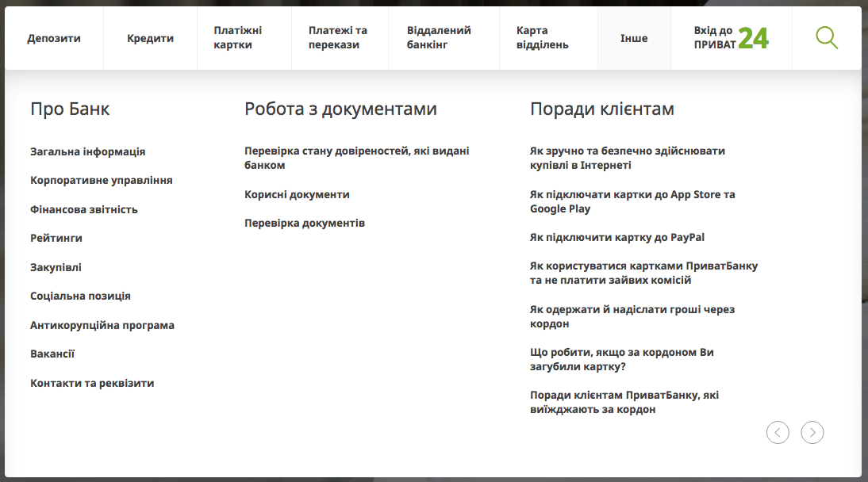The width and height of the screenshot is (868, 482).
Task: Collapse the Інше menu tab
Action: pyautogui.click(x=634, y=38)
